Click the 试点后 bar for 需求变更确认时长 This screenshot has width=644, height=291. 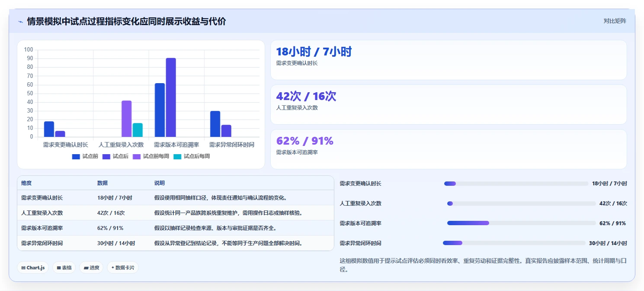pyautogui.click(x=60, y=134)
